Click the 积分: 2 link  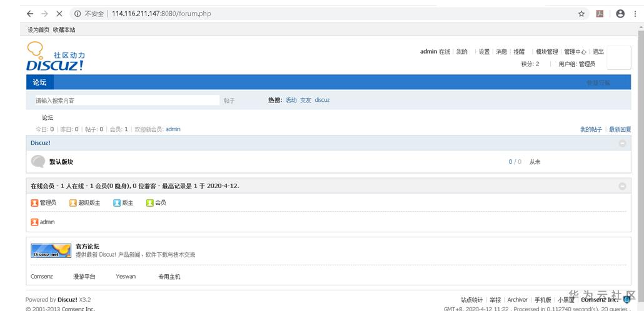(x=530, y=64)
